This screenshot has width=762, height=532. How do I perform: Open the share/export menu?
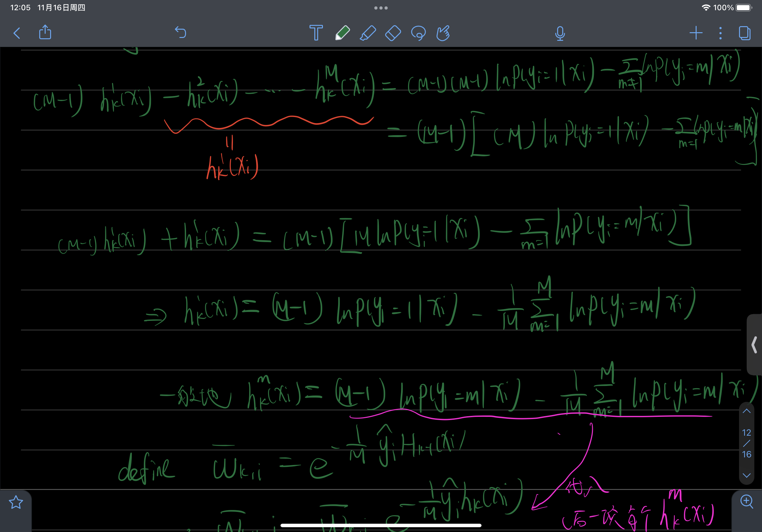click(45, 32)
